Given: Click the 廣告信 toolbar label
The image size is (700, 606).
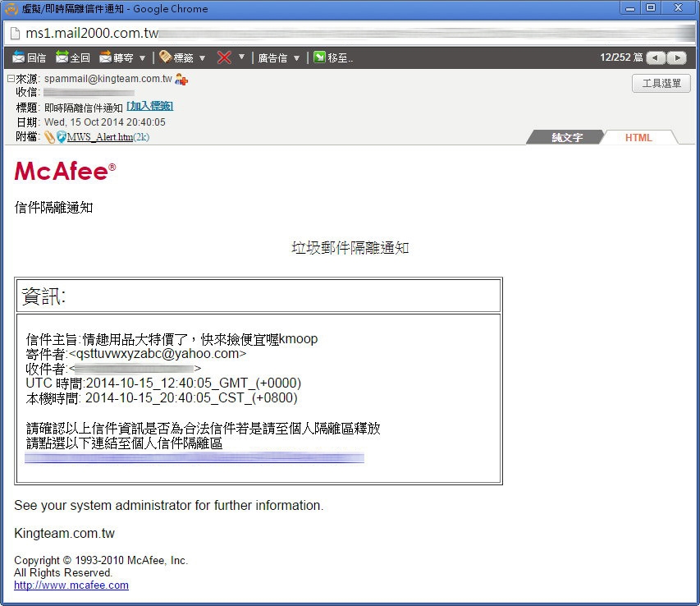Looking at the screenshot, I should (272, 58).
